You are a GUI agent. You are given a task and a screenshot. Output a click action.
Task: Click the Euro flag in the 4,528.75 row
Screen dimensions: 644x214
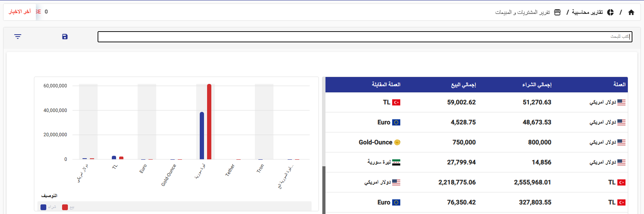396,122
